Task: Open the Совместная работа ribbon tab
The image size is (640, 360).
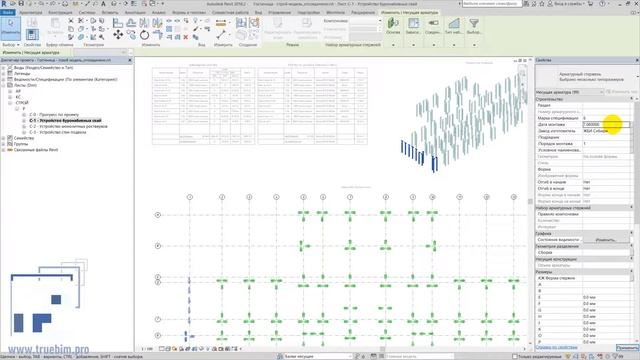Action: click(x=230, y=13)
